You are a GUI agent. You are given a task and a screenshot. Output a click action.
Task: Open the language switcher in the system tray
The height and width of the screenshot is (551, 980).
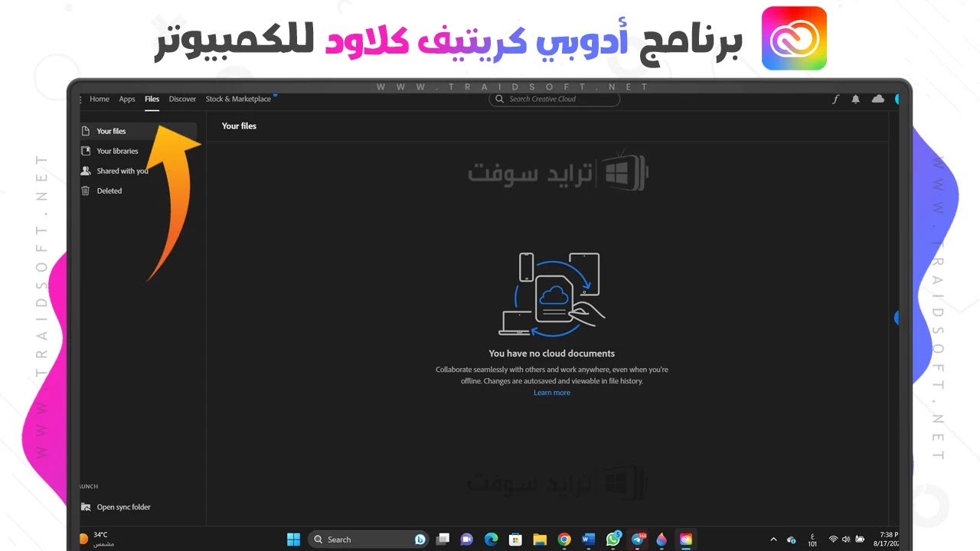(x=812, y=539)
